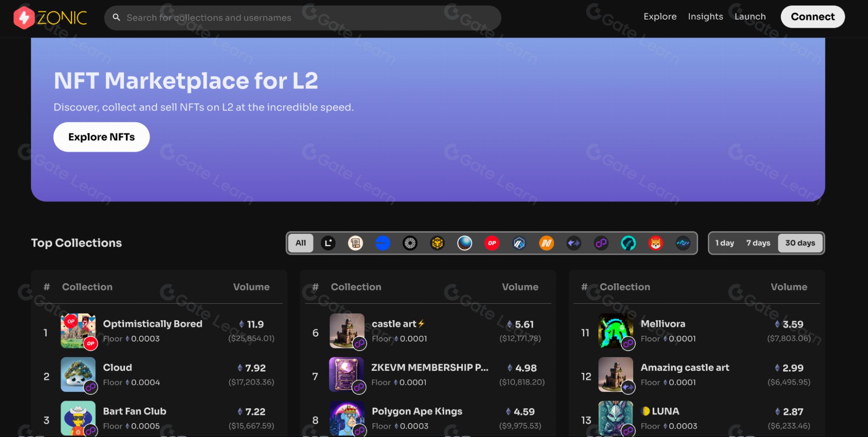
Task: Open the Optimistically Bored collection thumbnail
Action: click(x=78, y=331)
